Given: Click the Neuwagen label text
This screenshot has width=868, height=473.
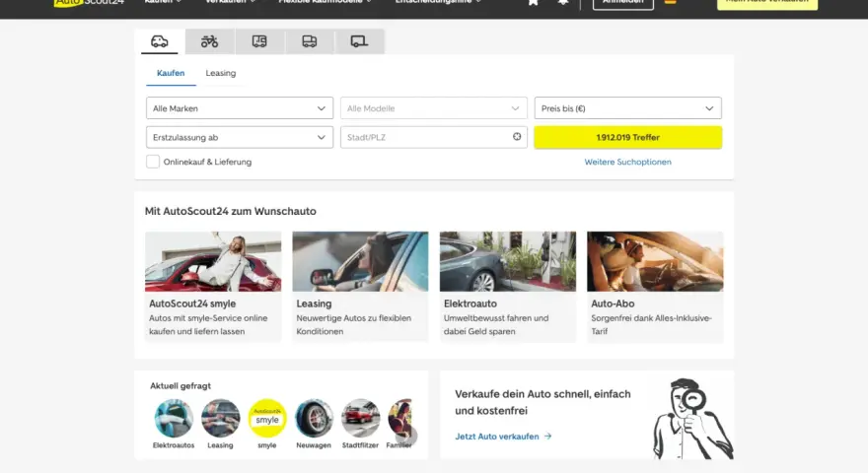Looking at the screenshot, I should pos(314,445).
